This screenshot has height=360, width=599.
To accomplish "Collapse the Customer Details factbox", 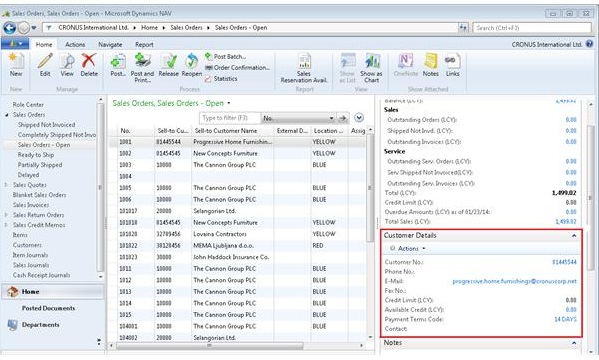I will [x=574, y=236].
